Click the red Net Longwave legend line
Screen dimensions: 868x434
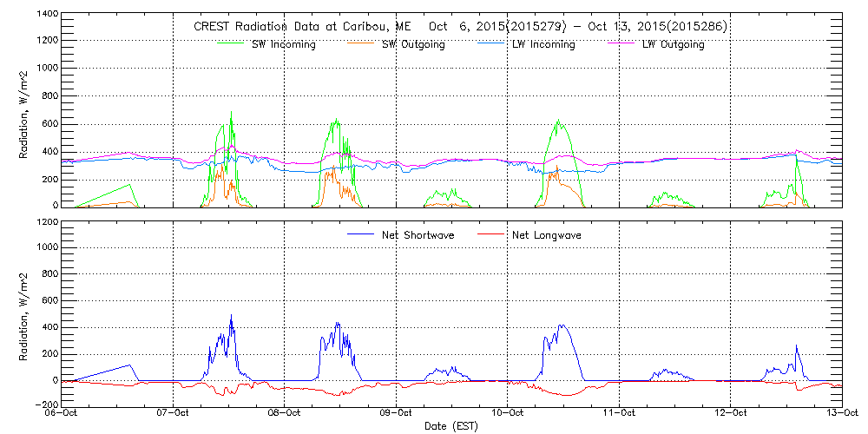tap(490, 235)
